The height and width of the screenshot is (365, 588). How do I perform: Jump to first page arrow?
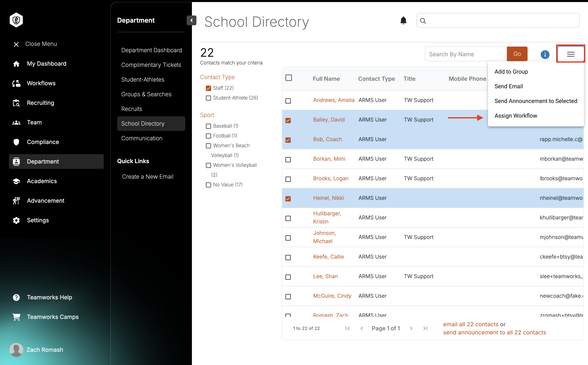(347, 328)
